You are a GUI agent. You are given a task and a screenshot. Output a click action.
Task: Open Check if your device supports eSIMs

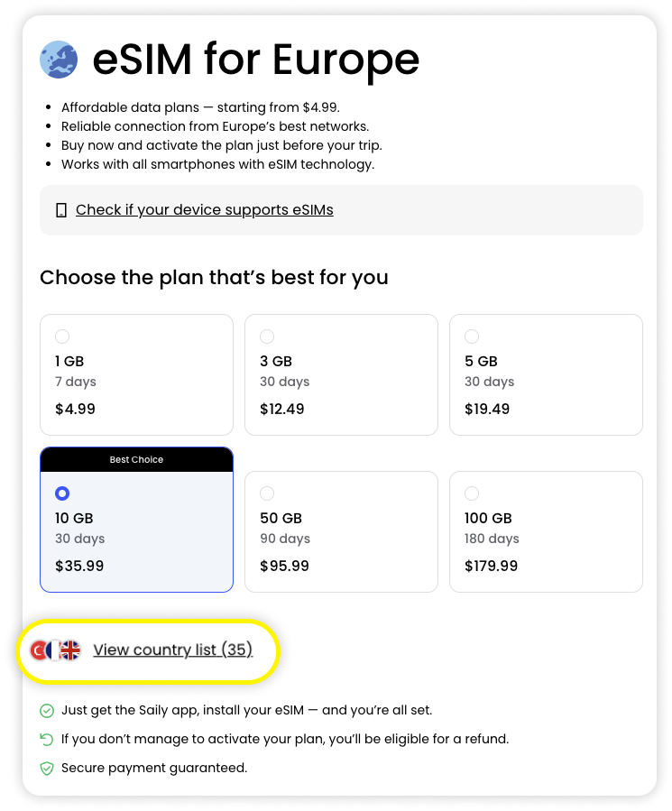[x=204, y=210]
